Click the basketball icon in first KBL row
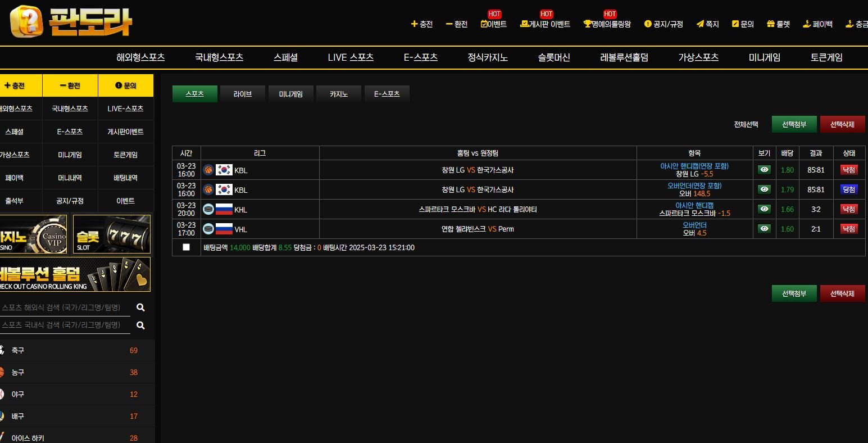868x443 pixels. pos(208,170)
